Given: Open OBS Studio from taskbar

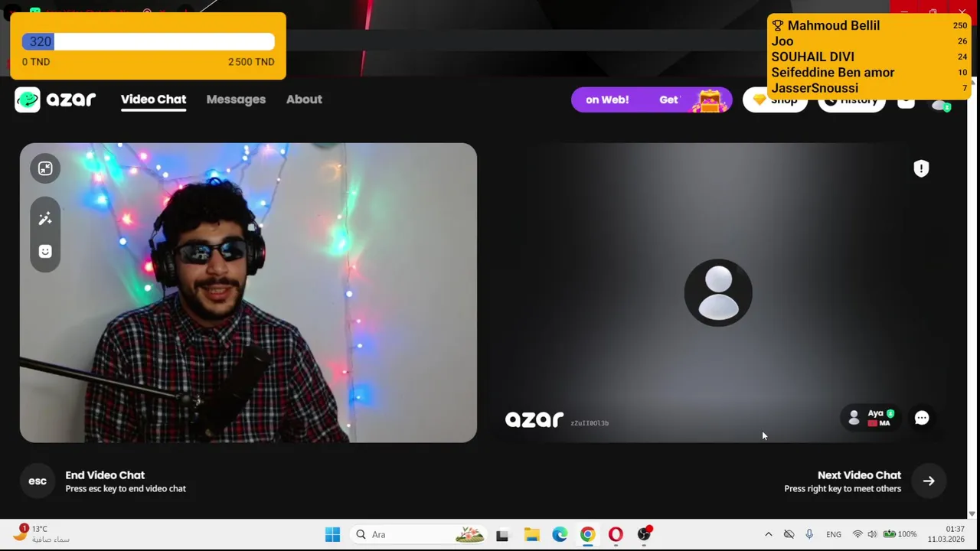Looking at the screenshot, I should tap(644, 534).
